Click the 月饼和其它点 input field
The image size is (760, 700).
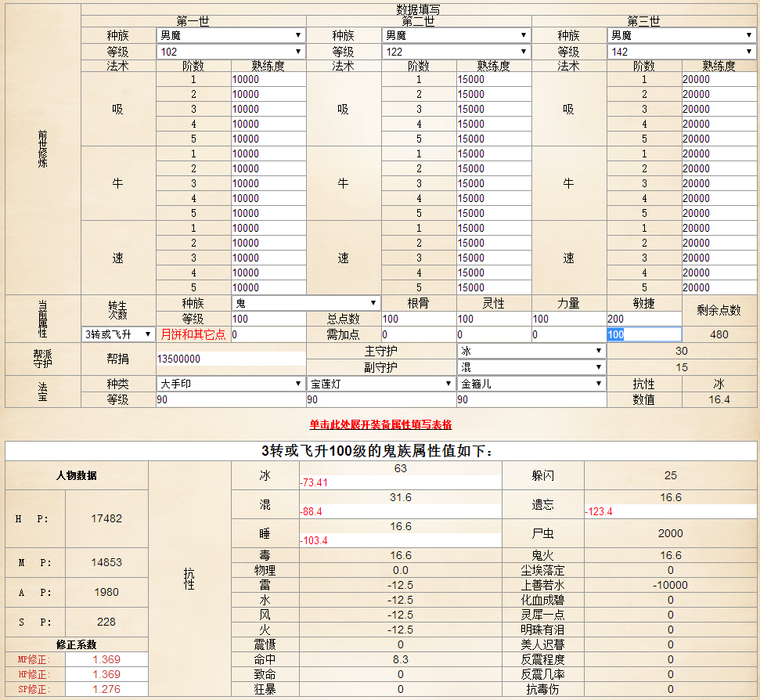point(268,334)
